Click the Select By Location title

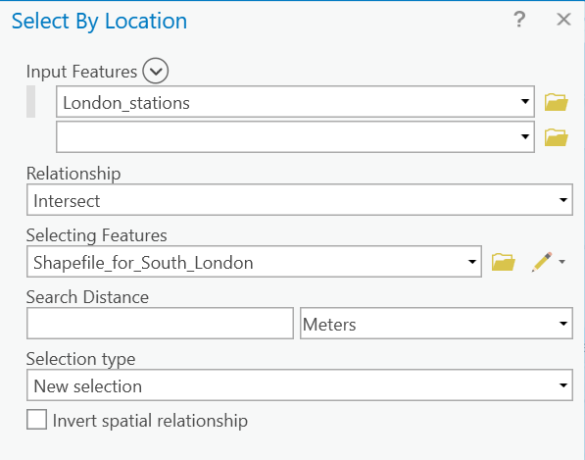pyautogui.click(x=99, y=21)
